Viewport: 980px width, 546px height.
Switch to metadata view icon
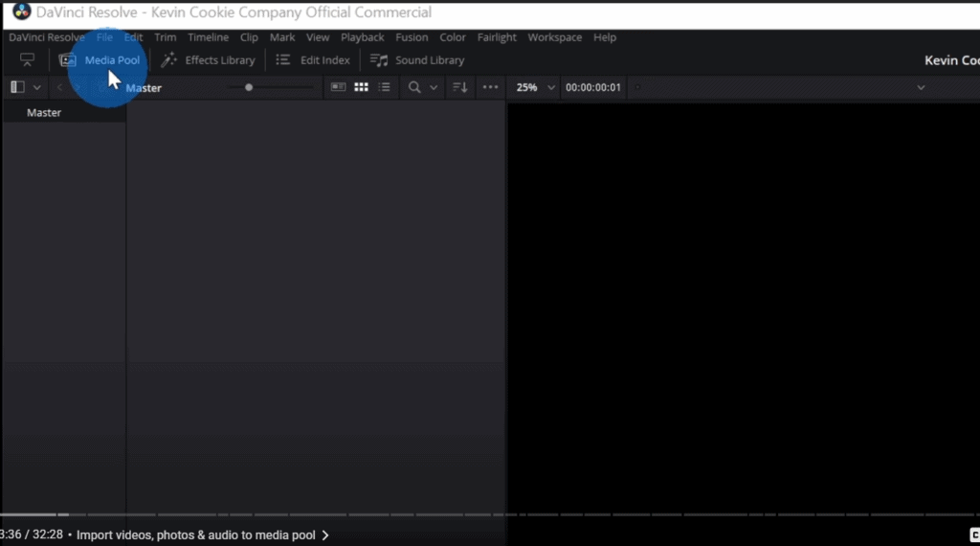[x=338, y=87]
